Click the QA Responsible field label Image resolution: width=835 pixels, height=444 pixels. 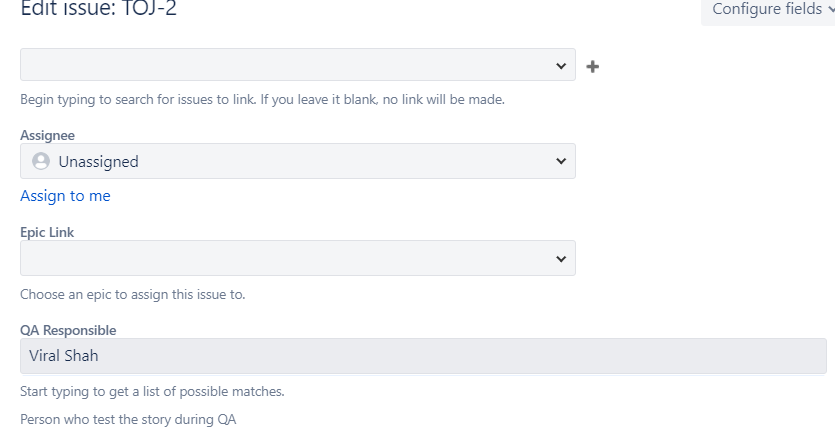[68, 330]
